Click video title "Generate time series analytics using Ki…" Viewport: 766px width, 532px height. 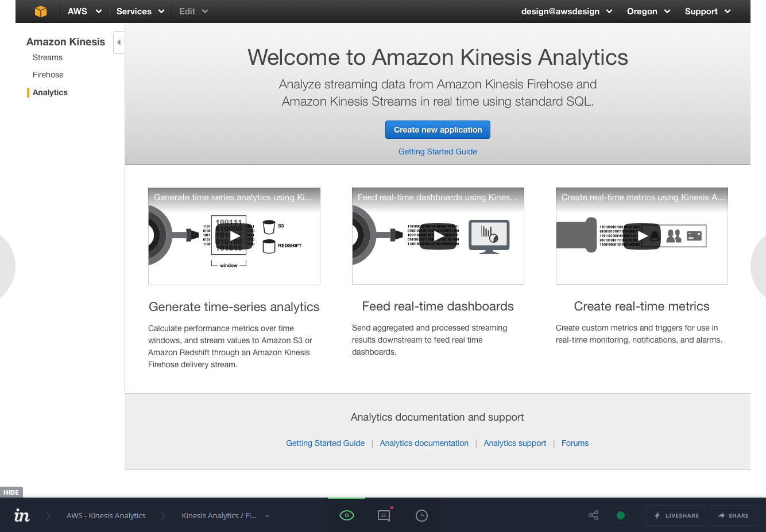tap(234, 197)
